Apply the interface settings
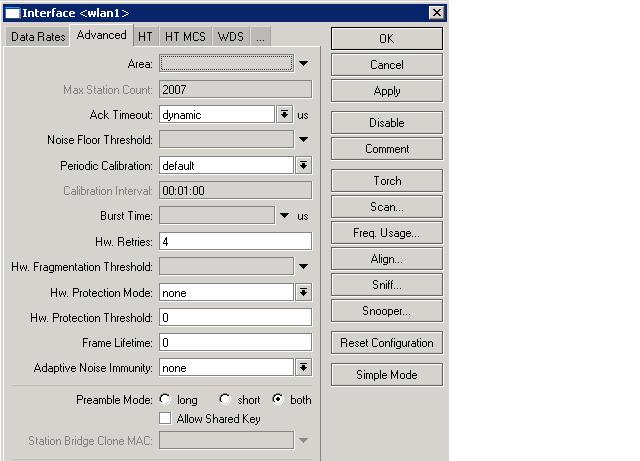Viewport: 640px width, 461px height. [x=387, y=91]
